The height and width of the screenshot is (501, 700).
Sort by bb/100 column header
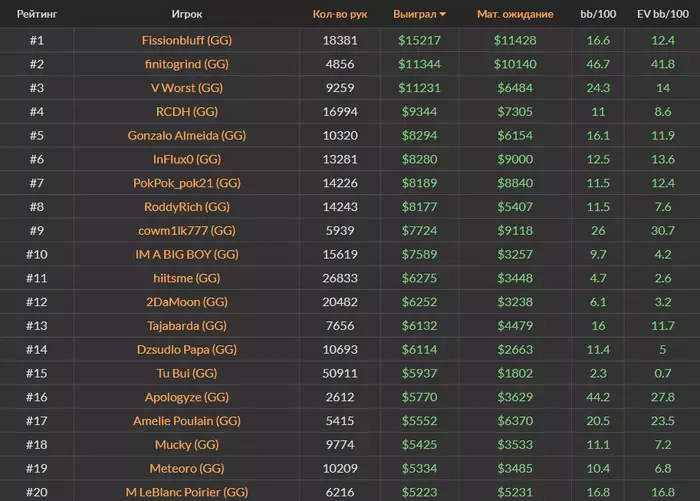tap(599, 15)
